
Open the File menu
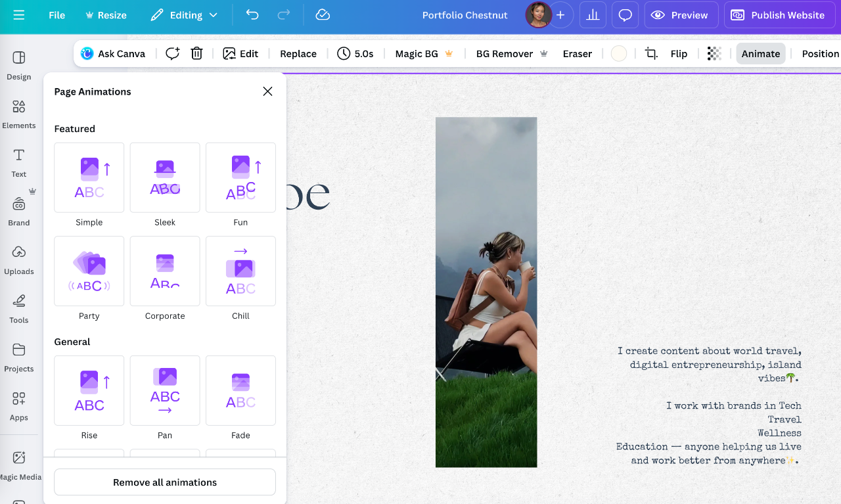[57, 15]
